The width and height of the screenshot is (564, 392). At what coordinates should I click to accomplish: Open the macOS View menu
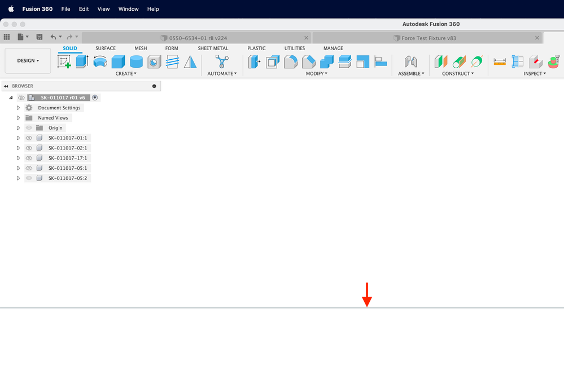click(x=103, y=9)
